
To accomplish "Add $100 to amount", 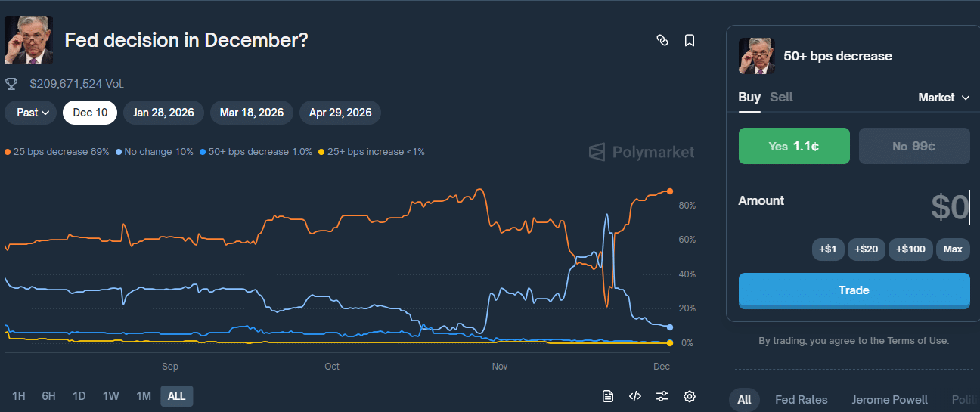I will click(x=910, y=249).
